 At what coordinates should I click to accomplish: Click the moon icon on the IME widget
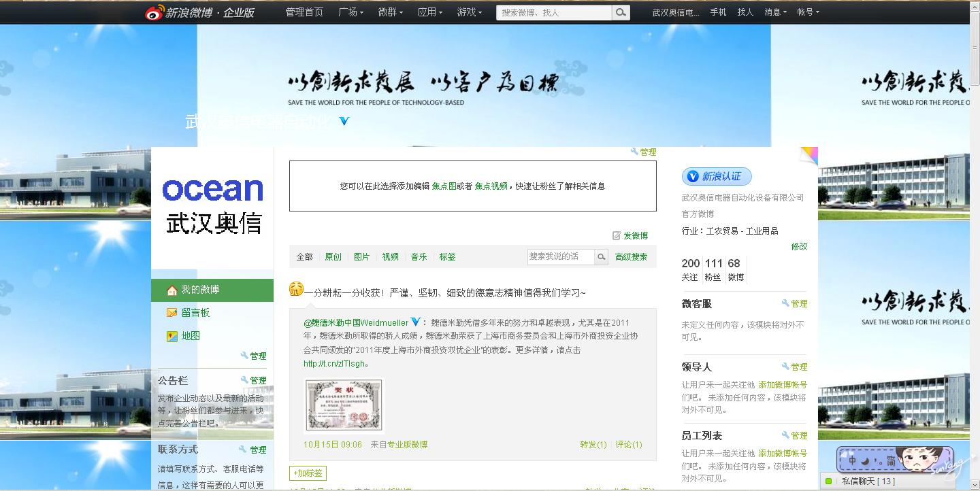tap(865, 460)
